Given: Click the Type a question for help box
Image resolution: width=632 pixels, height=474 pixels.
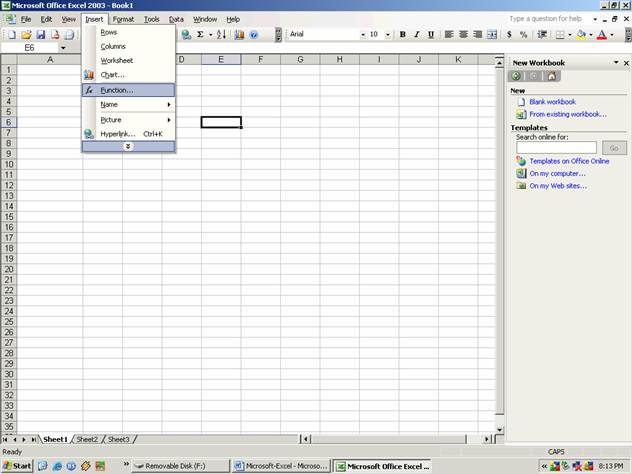Looking at the screenshot, I should point(548,19).
